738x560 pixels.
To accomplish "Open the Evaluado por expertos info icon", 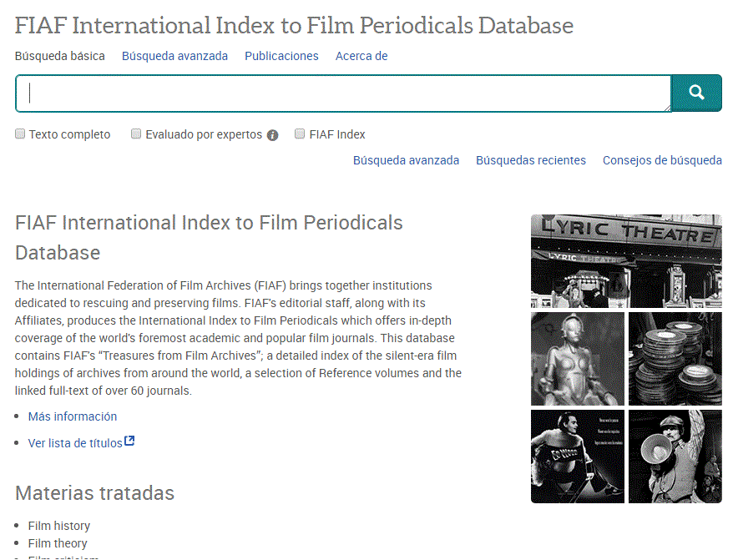I will click(x=272, y=135).
